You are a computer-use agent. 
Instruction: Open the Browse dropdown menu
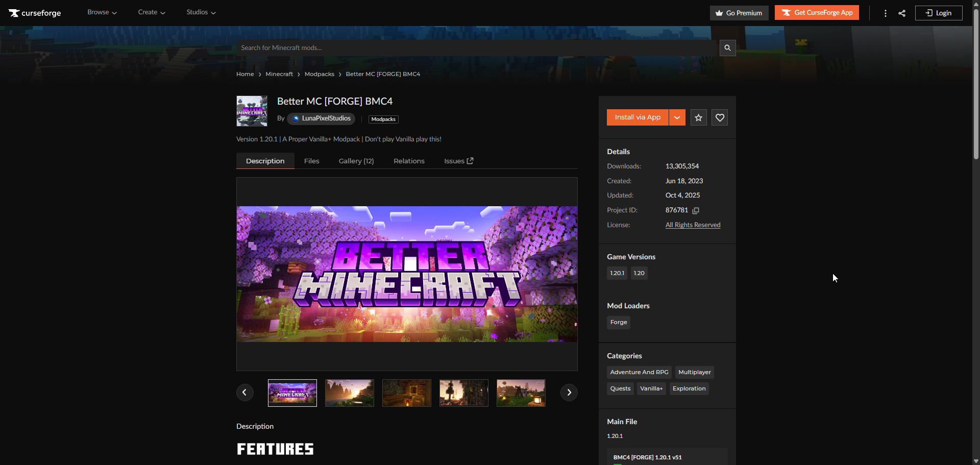(102, 12)
